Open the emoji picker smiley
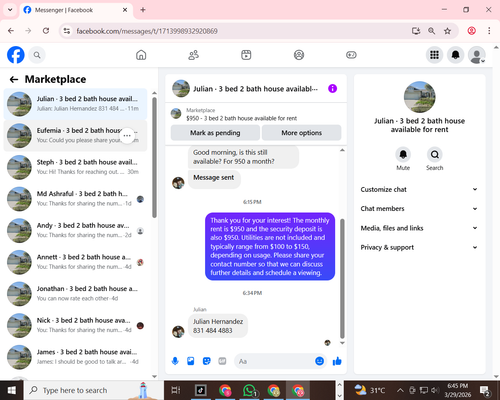 319,361
